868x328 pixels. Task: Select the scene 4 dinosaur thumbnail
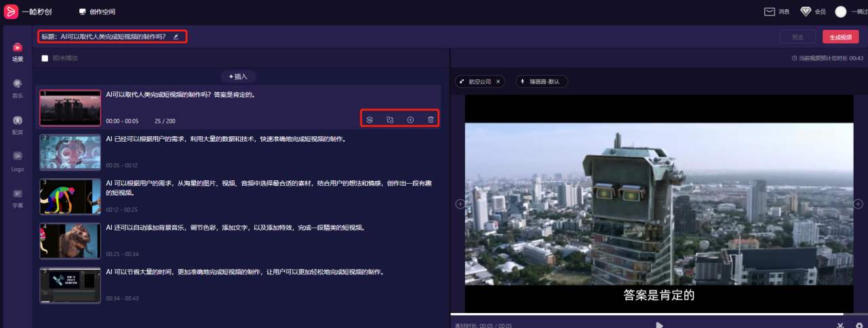pyautogui.click(x=71, y=241)
